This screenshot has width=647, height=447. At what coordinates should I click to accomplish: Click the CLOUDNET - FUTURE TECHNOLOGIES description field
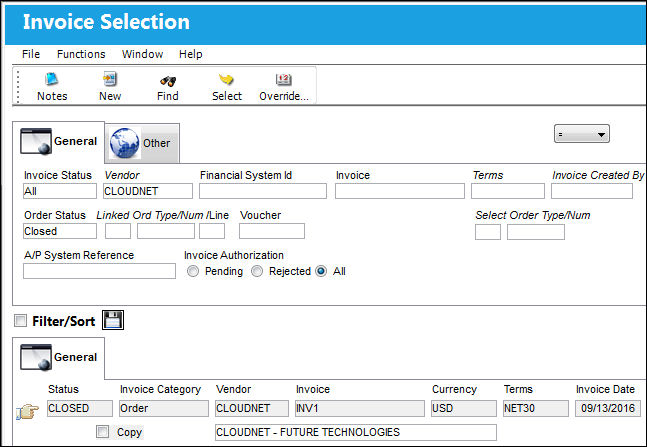(356, 433)
